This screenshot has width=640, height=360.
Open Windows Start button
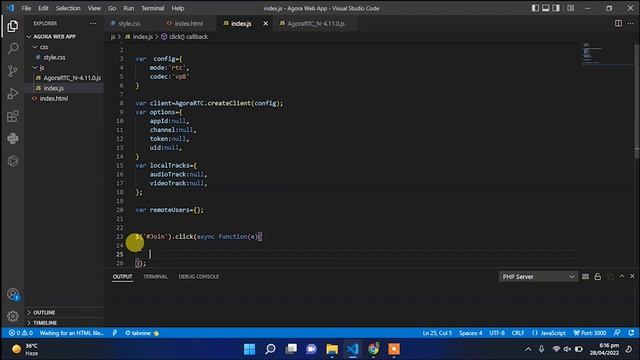click(x=249, y=349)
